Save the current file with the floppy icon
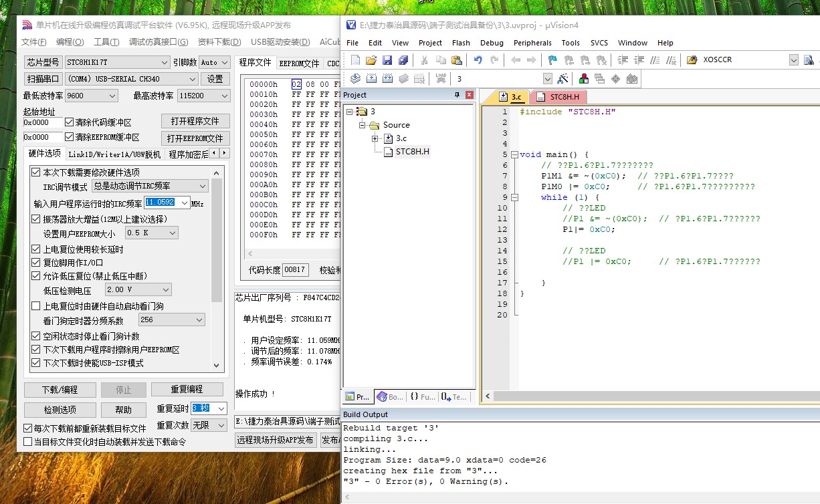 (x=387, y=60)
